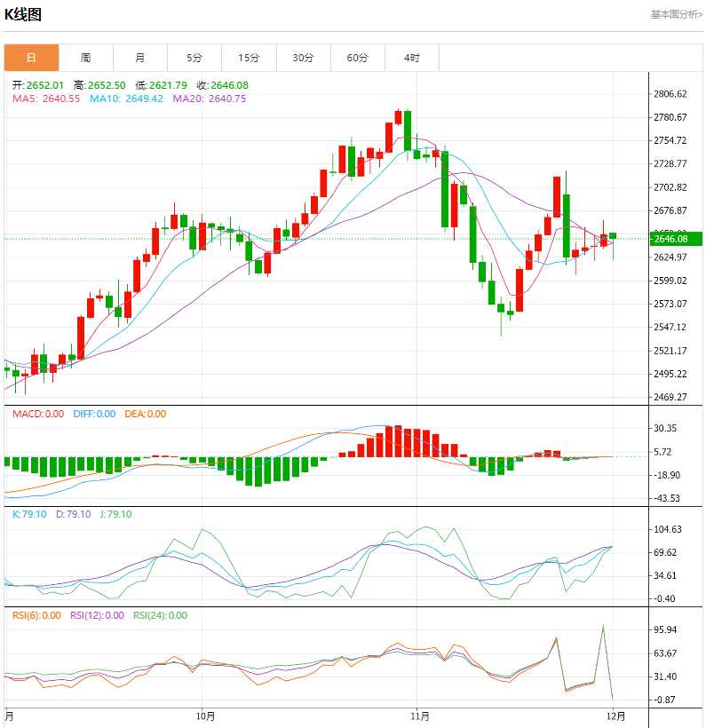Click the 63.67 RSI axis label
Image resolution: width=706 pixels, height=728 pixels.
pos(664,653)
